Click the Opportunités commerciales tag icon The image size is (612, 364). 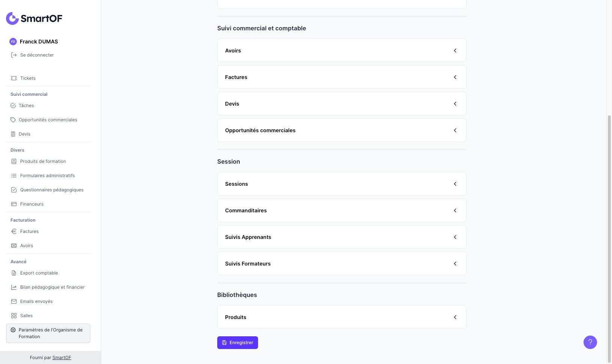pos(13,120)
